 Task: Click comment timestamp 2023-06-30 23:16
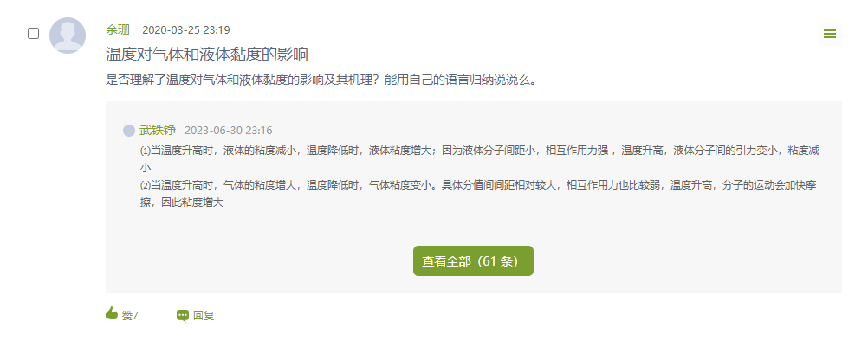[x=228, y=131]
